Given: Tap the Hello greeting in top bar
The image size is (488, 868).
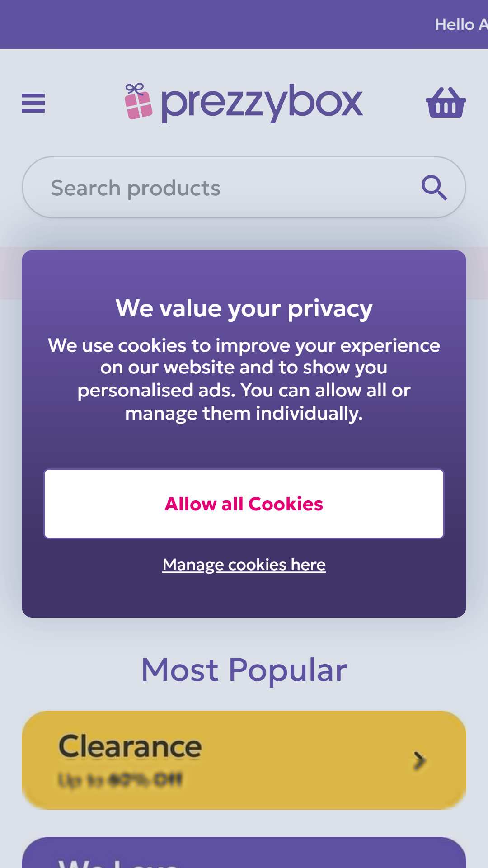Looking at the screenshot, I should point(461,24).
